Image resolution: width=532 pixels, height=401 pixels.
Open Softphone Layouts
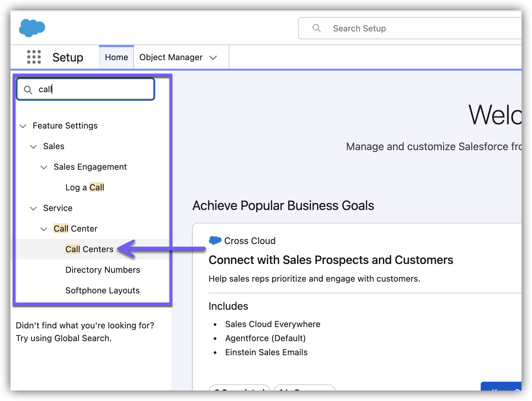[x=102, y=290]
